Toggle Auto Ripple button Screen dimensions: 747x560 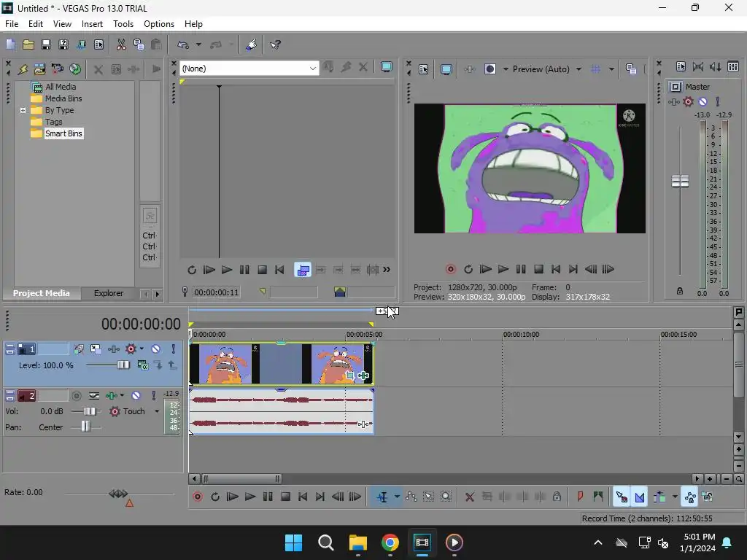pos(659,497)
